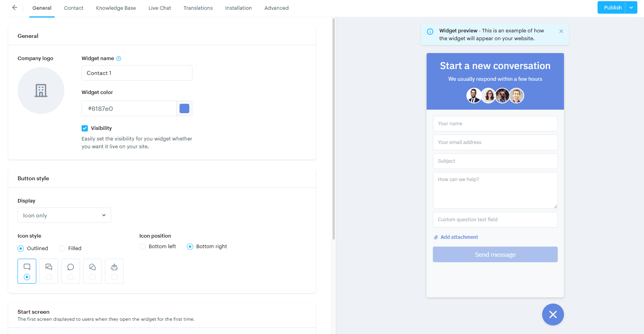Viewport: 644px width, 334px height.
Task: Expand the Publish button dropdown arrow
Action: coord(631,7)
